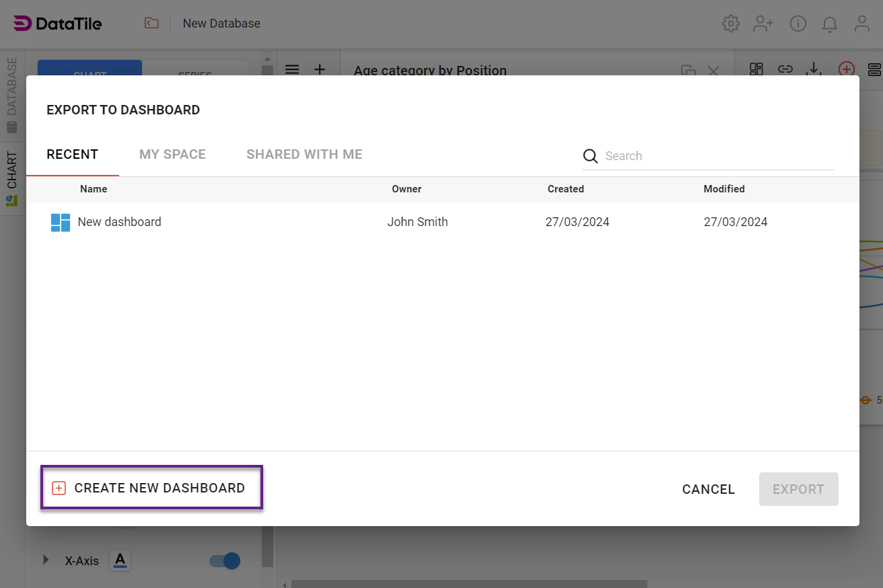Select the New dashboard tile icon

[59, 221]
